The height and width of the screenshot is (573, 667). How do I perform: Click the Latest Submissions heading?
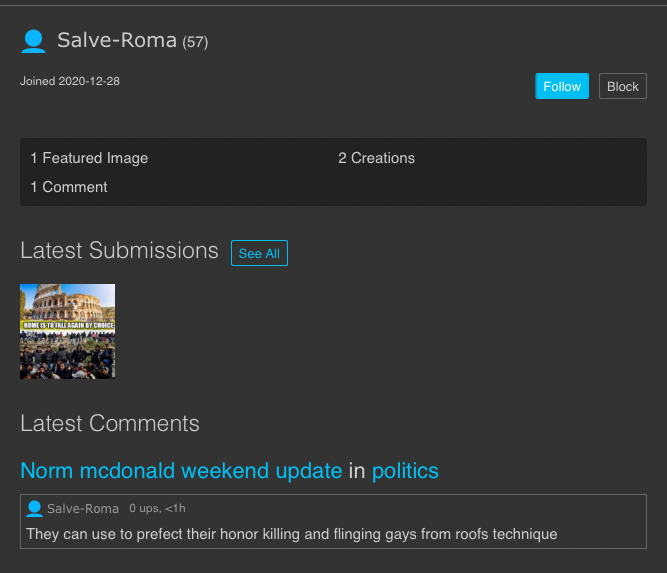tap(119, 251)
